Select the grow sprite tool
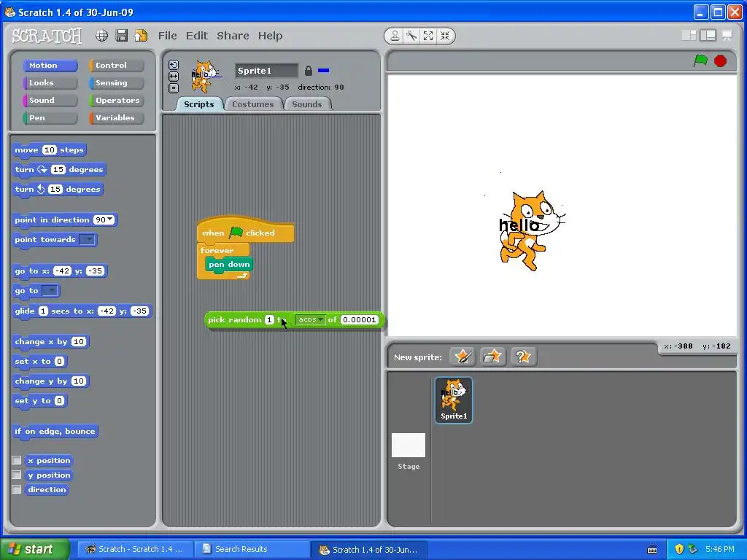Viewport: 747px width, 560px height. click(428, 36)
